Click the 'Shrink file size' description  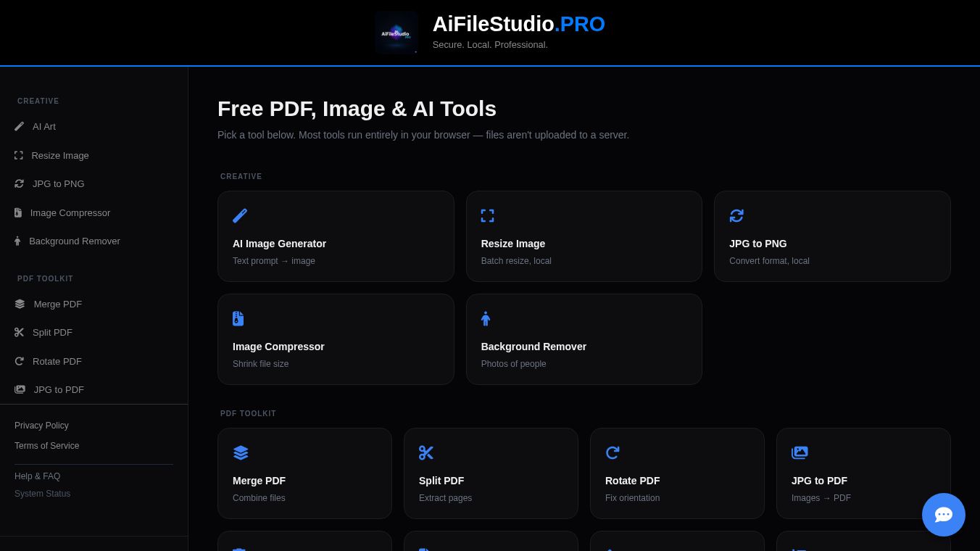coord(261,364)
